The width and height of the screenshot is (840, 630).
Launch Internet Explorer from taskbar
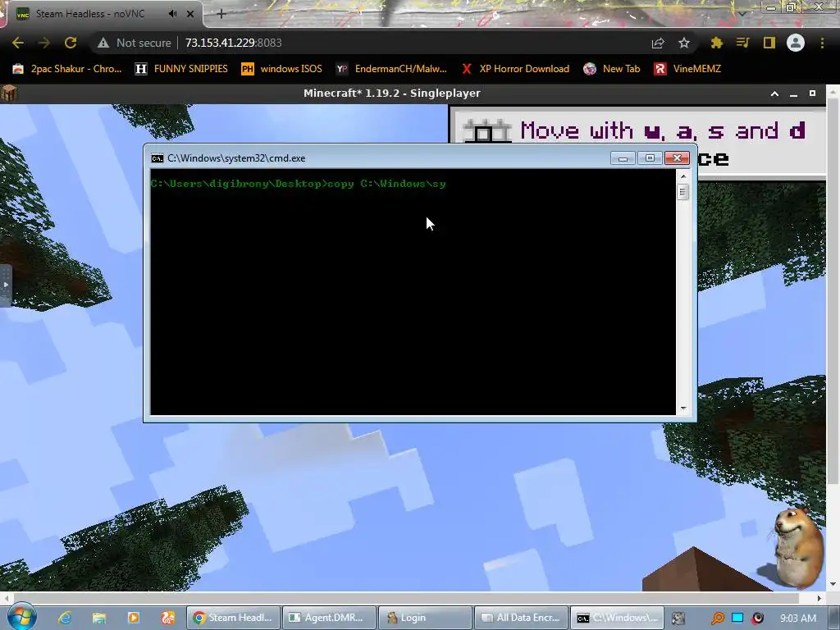pos(65,618)
